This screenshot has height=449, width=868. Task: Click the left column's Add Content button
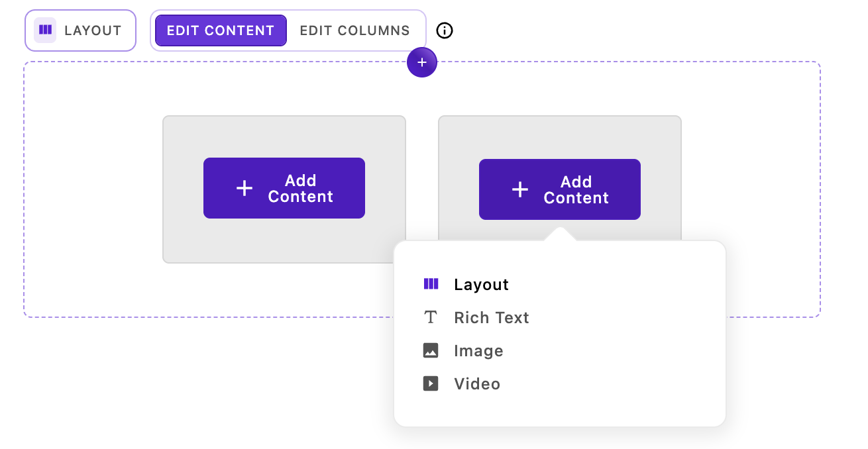tap(284, 188)
